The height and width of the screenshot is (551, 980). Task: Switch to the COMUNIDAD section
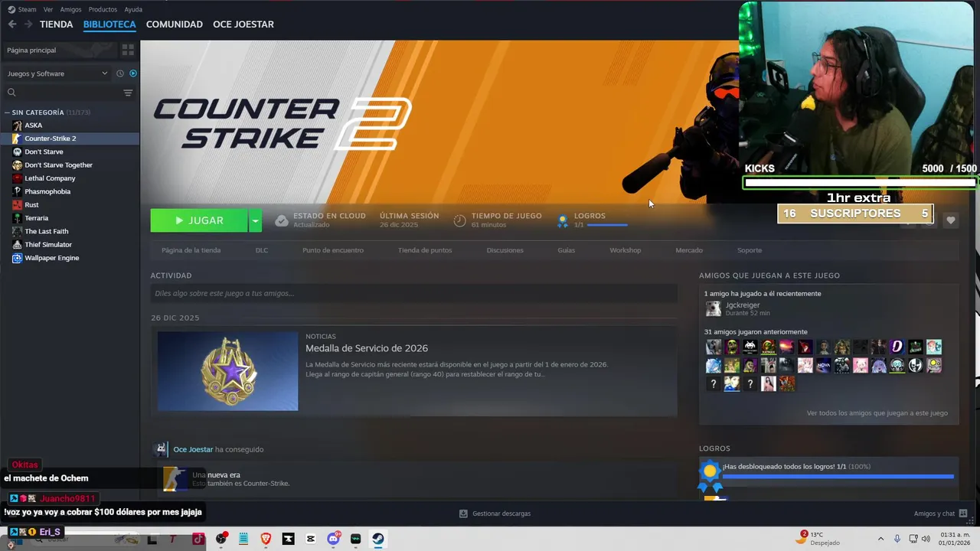click(x=175, y=24)
